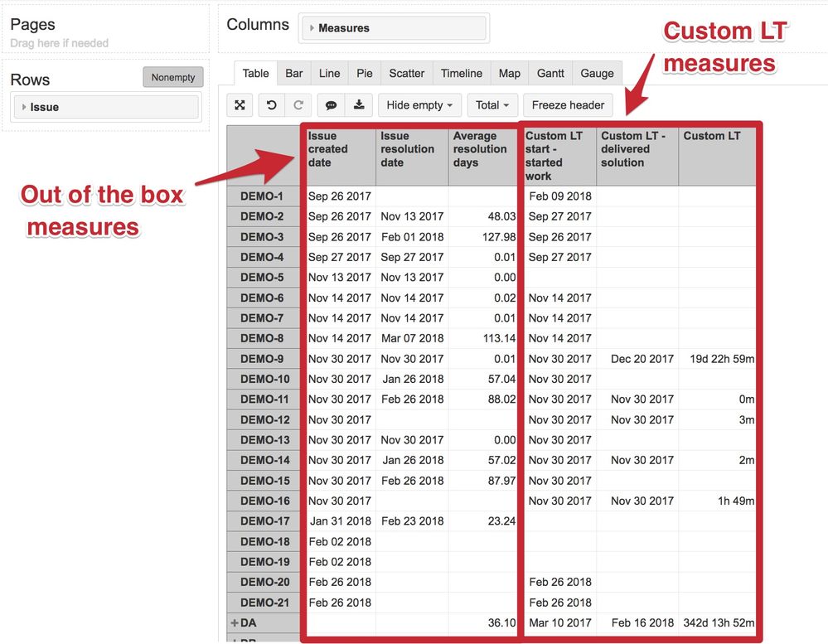828x644 pixels.
Task: Click the undo arrow icon
Action: (x=271, y=105)
